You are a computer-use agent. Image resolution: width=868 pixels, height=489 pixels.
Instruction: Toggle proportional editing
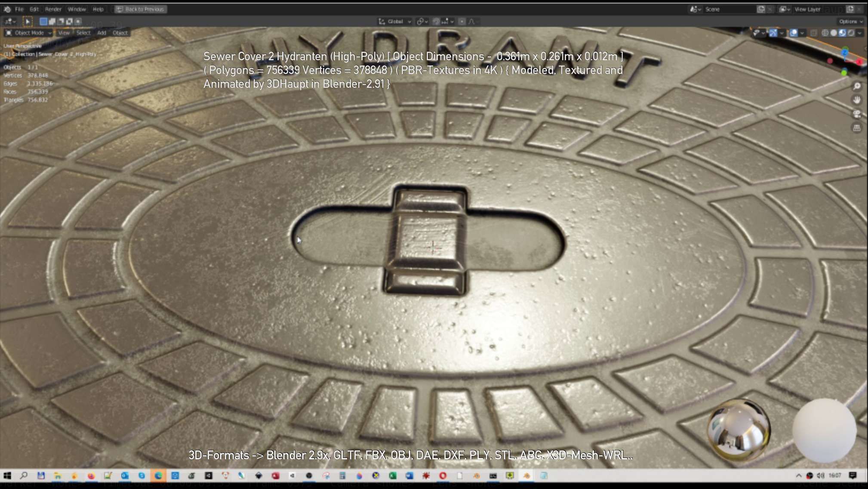[462, 22]
